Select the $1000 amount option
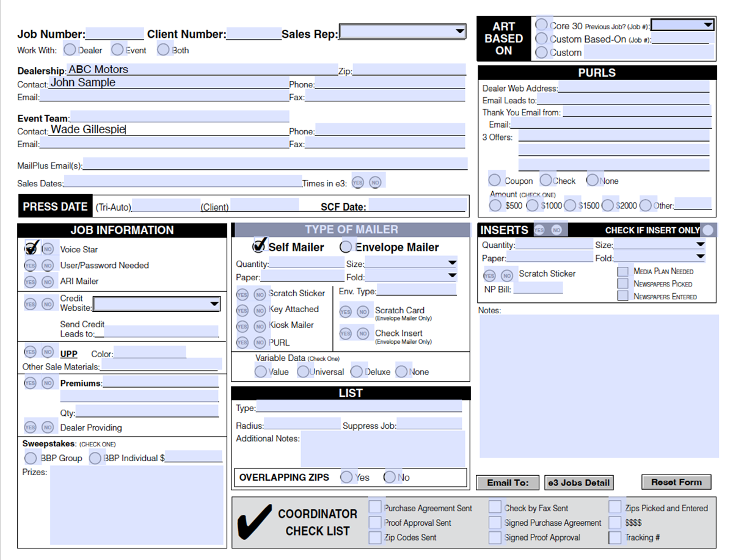 tap(533, 205)
